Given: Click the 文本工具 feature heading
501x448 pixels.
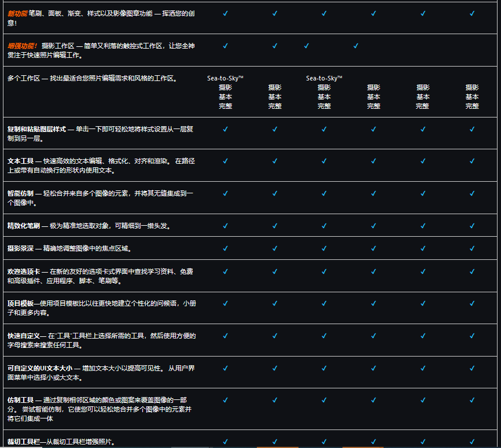Looking at the screenshot, I should point(20,161).
